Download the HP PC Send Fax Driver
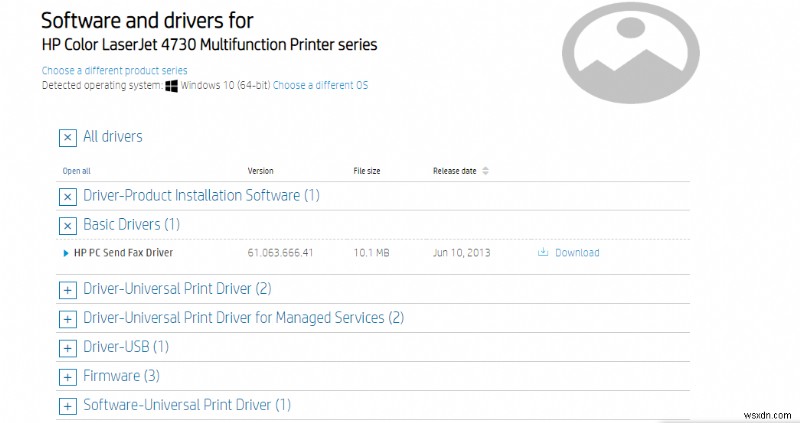800x423 pixels. 577,253
